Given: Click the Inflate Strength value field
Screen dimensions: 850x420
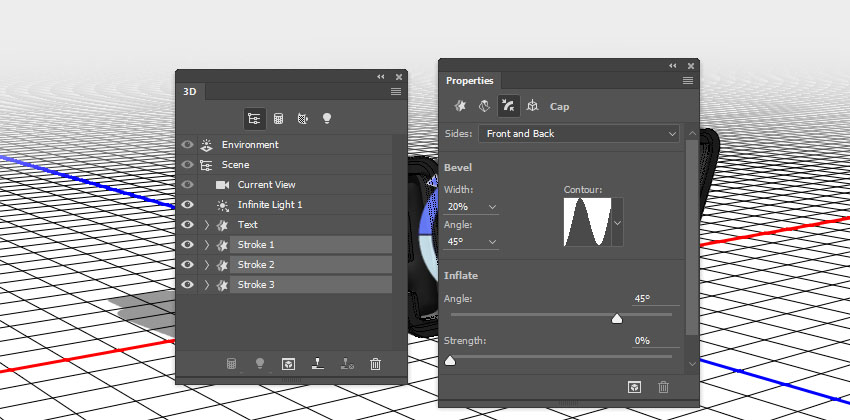Looking at the screenshot, I should (x=656, y=341).
